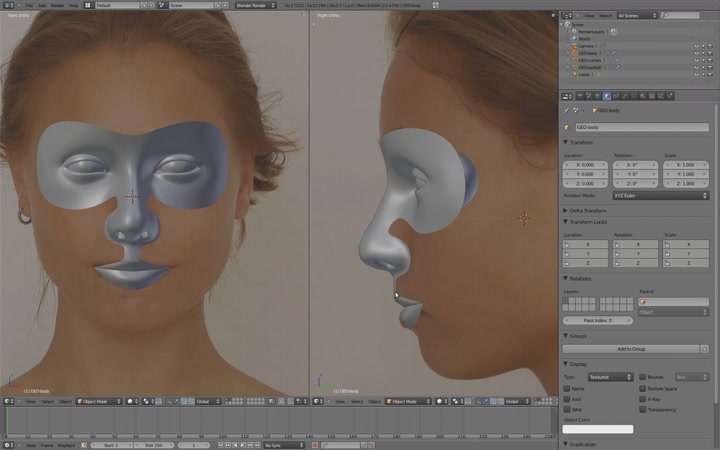Enable the Wire display checkbox
This screenshot has height=450, width=720.
pos(567,409)
